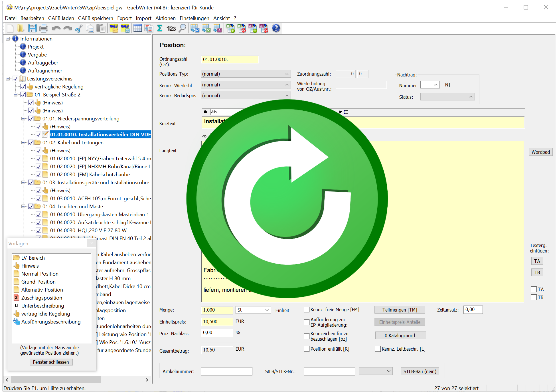
Task: Check Position entfällt [R]
Action: coord(307,349)
